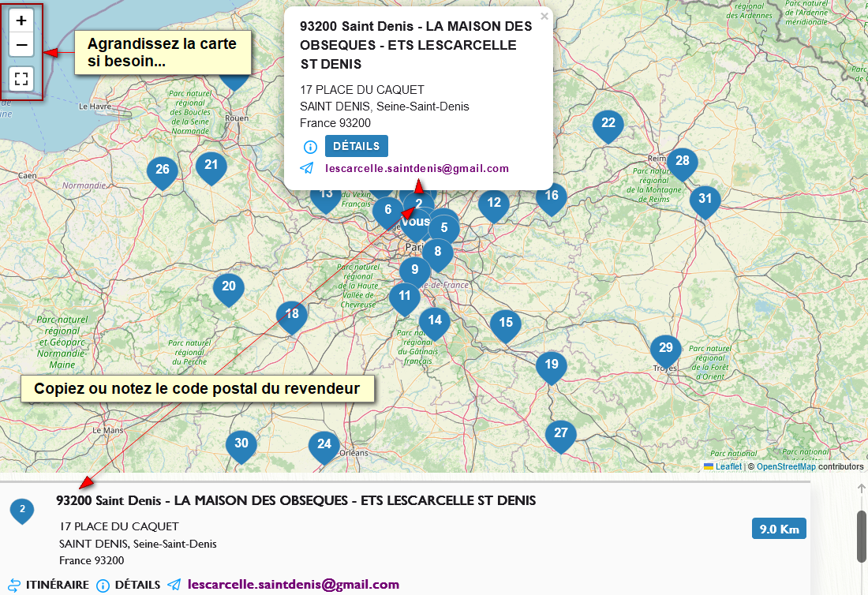Click the blue DÉTAILS button in popup
The height and width of the screenshot is (595, 868).
[356, 146]
